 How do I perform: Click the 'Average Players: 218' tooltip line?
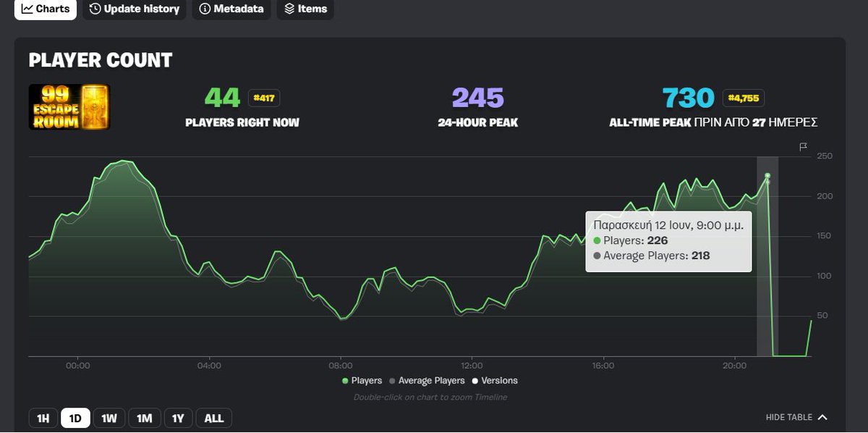click(x=651, y=256)
